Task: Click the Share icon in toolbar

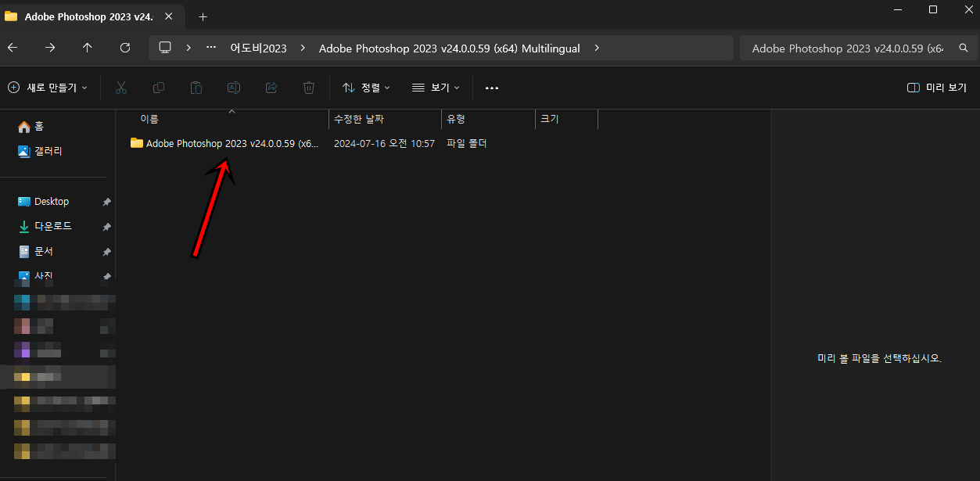Action: (x=271, y=88)
